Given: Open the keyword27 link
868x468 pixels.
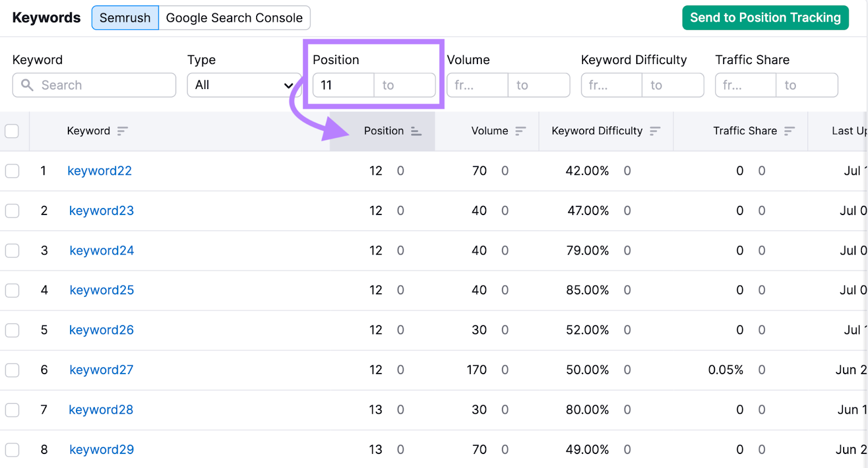Looking at the screenshot, I should [101, 370].
